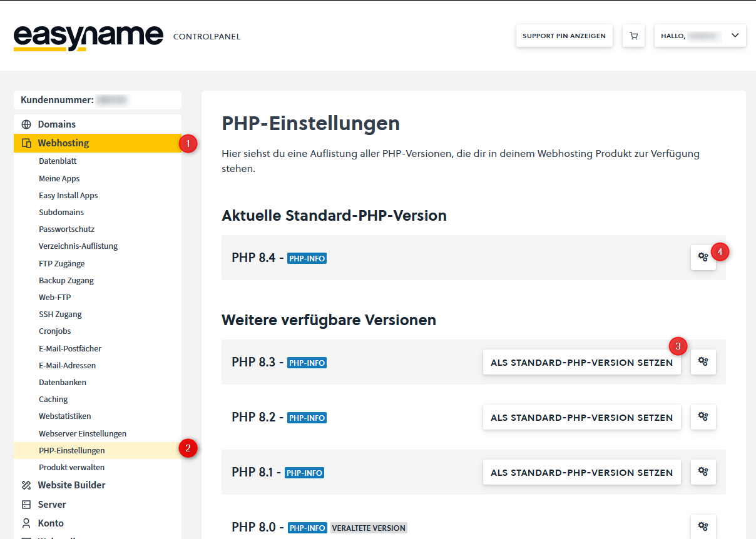The width and height of the screenshot is (756, 539).
Task: Open settings gear for PHP 8.0
Action: tap(703, 526)
